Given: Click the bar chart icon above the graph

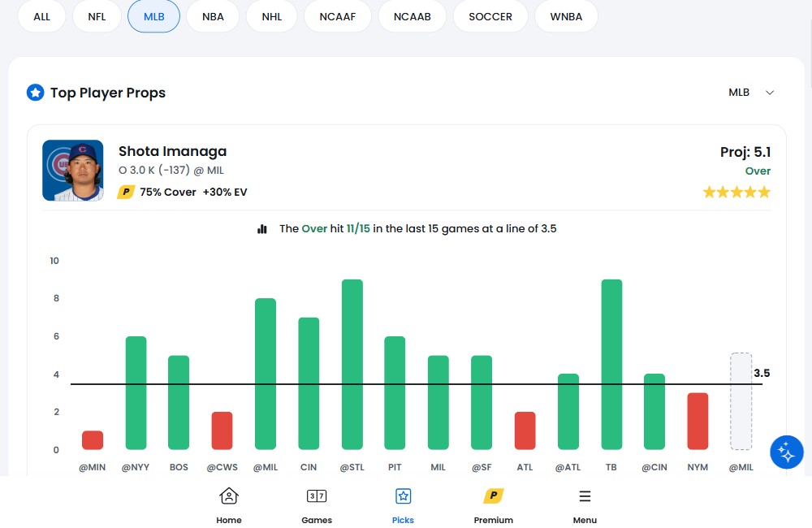Looking at the screenshot, I should pyautogui.click(x=262, y=229).
